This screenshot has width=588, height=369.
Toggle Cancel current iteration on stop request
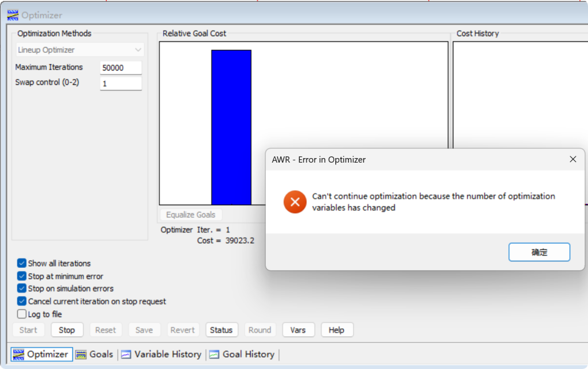point(22,301)
